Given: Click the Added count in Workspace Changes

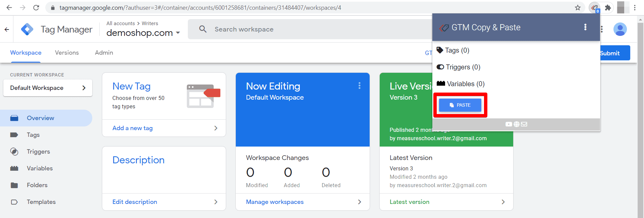Looking at the screenshot, I should pyautogui.click(x=288, y=172).
